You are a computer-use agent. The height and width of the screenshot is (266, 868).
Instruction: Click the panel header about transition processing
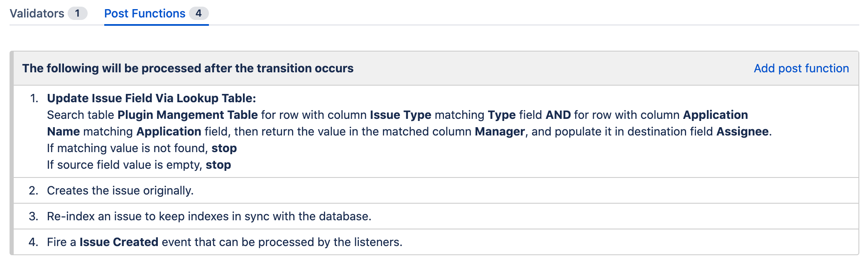(188, 68)
